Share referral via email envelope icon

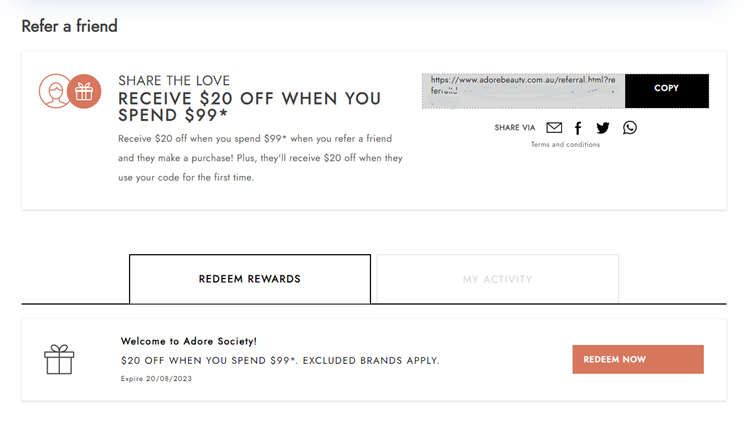(x=554, y=128)
